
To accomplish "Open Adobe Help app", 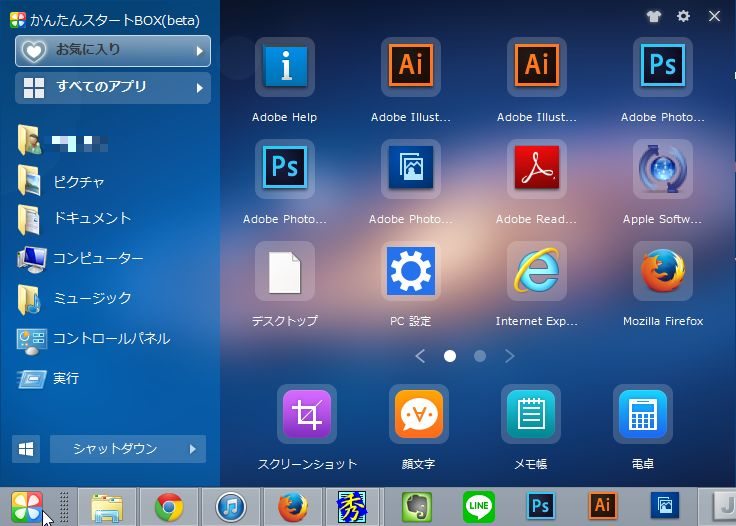I will pyautogui.click(x=285, y=67).
